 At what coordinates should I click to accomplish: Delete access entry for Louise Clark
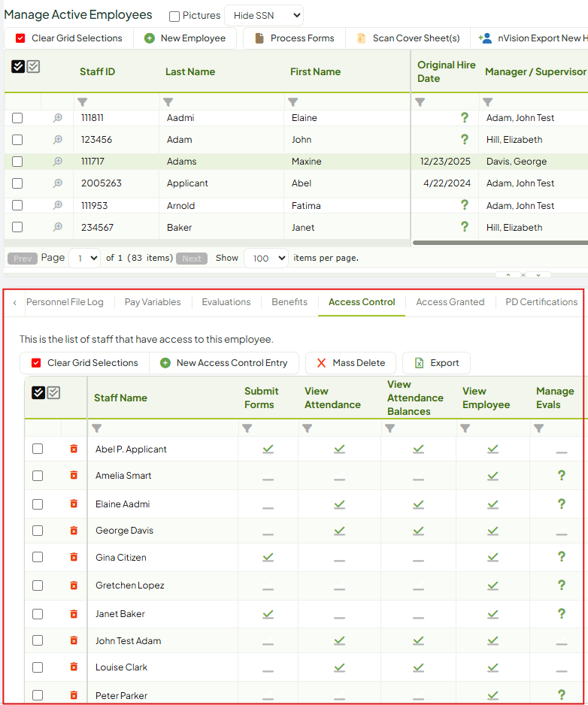(x=74, y=667)
